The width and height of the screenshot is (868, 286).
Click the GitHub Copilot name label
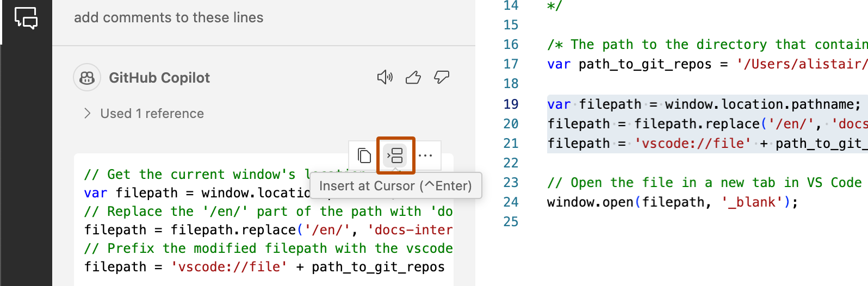click(x=159, y=78)
